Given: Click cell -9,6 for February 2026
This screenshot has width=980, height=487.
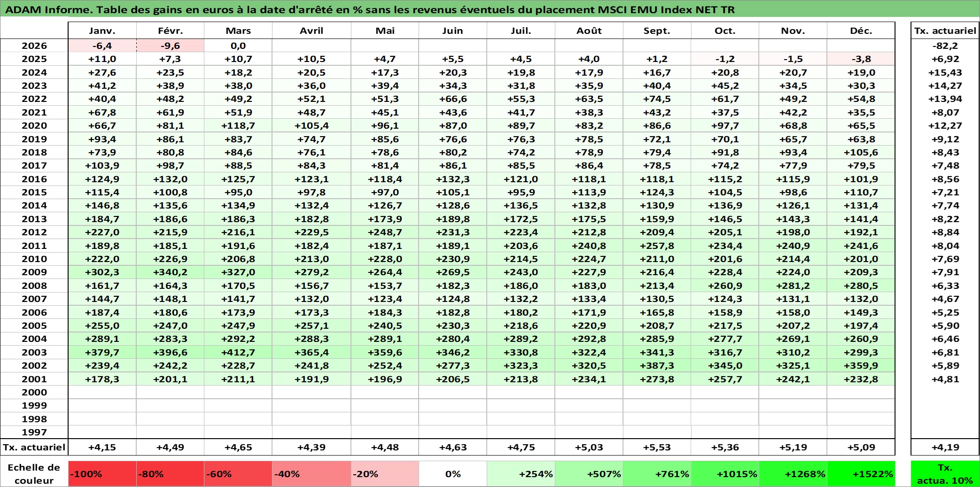Looking at the screenshot, I should click(170, 46).
